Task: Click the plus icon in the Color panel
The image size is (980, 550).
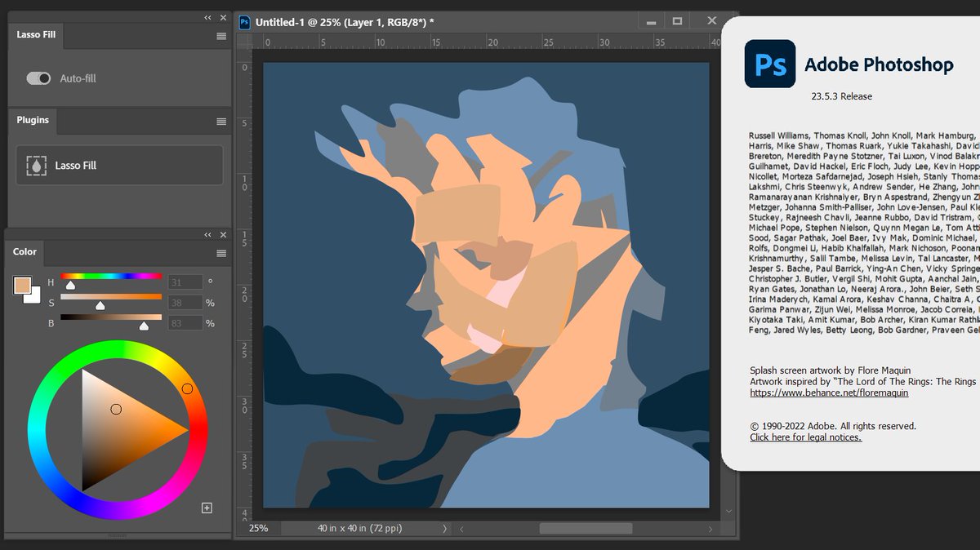Action: pyautogui.click(x=207, y=508)
